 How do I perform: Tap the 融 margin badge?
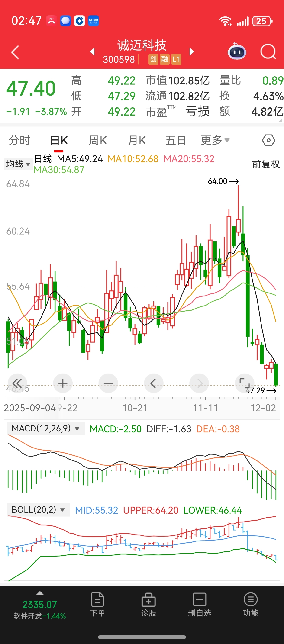(x=165, y=59)
